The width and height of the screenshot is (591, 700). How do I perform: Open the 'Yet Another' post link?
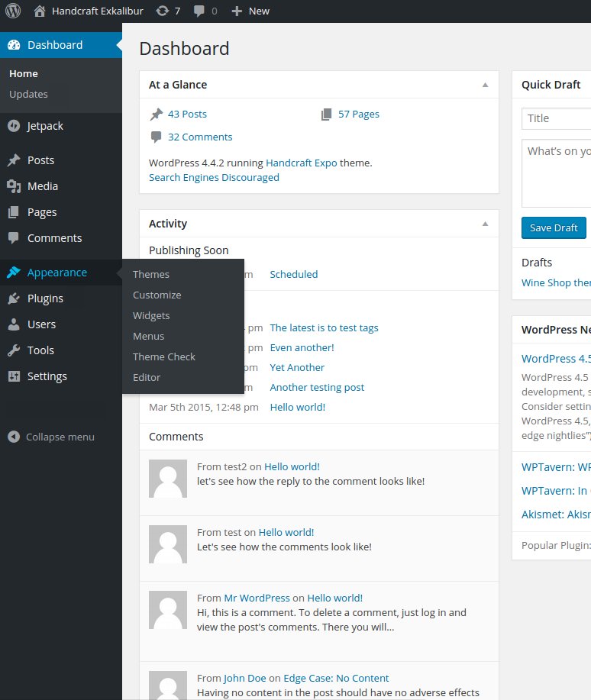297,367
